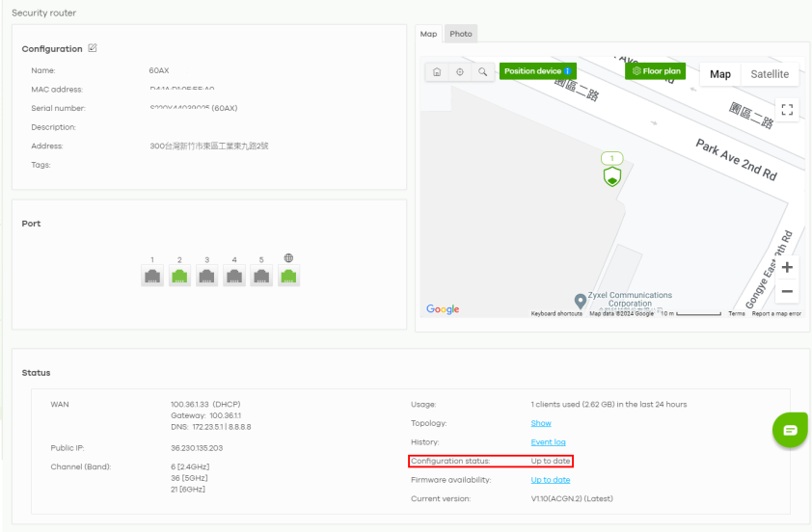Select the green port 2 icon
Viewport: 812px width, 532px height.
[x=179, y=277]
